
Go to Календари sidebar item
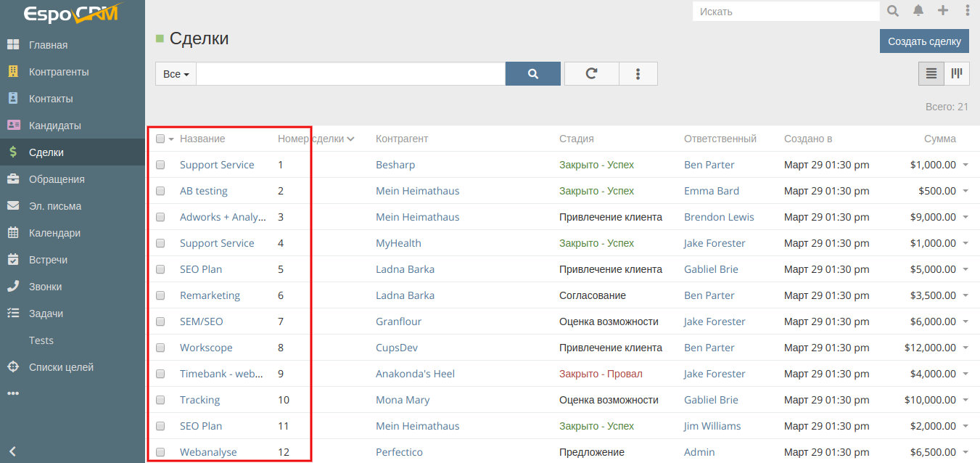[x=54, y=233]
